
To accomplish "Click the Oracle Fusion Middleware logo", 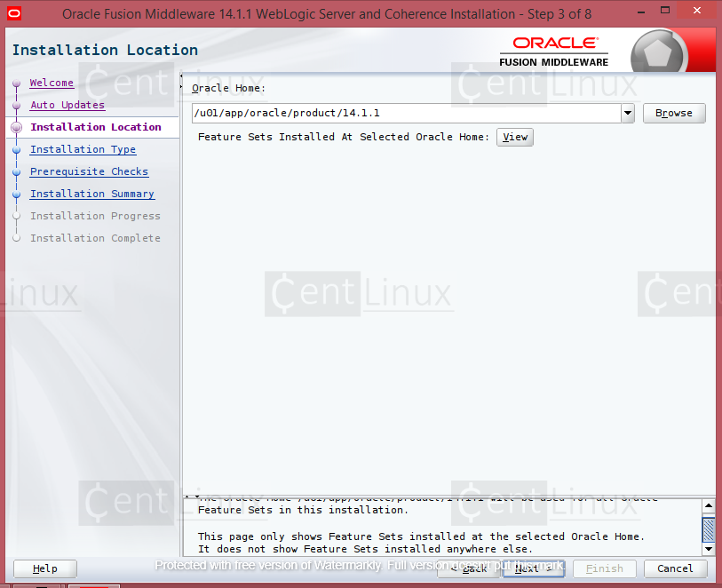I will click(553, 49).
